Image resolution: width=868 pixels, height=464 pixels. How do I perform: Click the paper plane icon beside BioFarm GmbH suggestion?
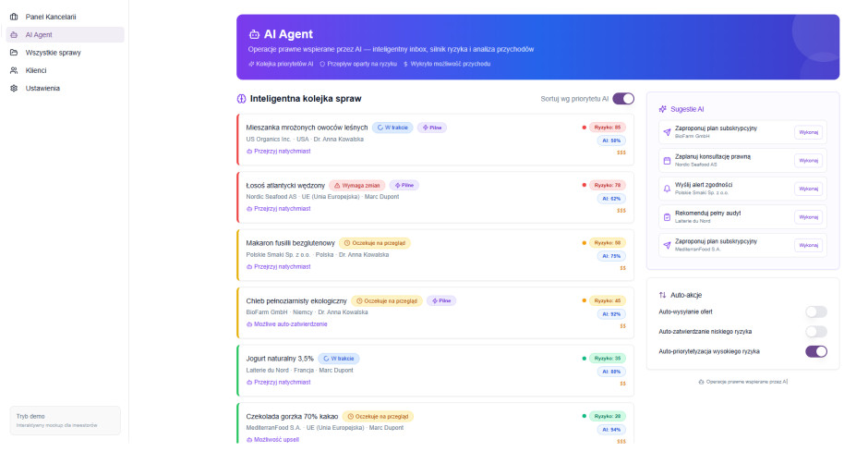click(x=667, y=132)
